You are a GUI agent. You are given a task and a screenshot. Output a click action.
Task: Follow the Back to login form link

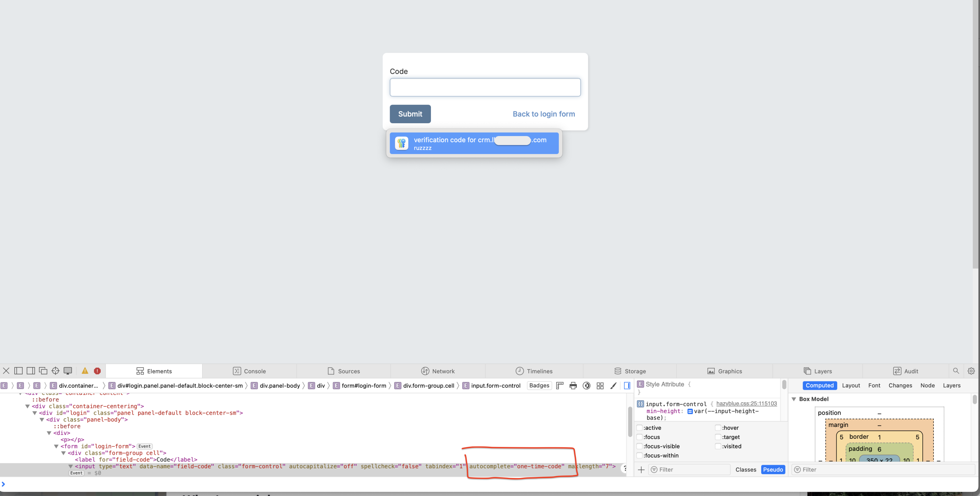pyautogui.click(x=543, y=114)
